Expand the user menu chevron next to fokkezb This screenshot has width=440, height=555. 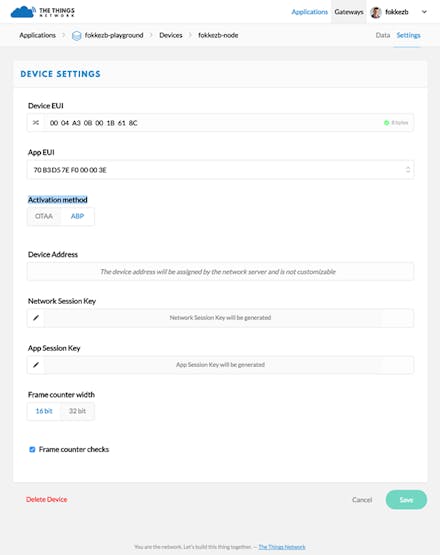[x=424, y=12]
